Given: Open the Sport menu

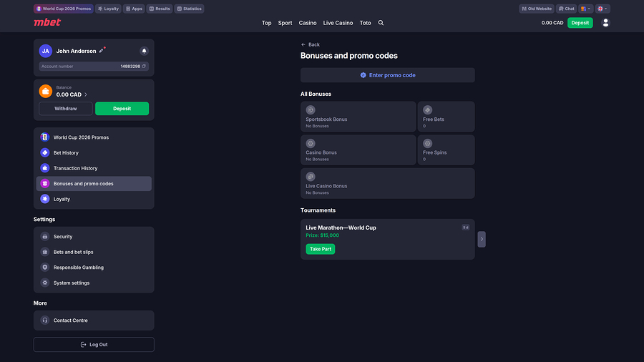Looking at the screenshot, I should coord(285,23).
